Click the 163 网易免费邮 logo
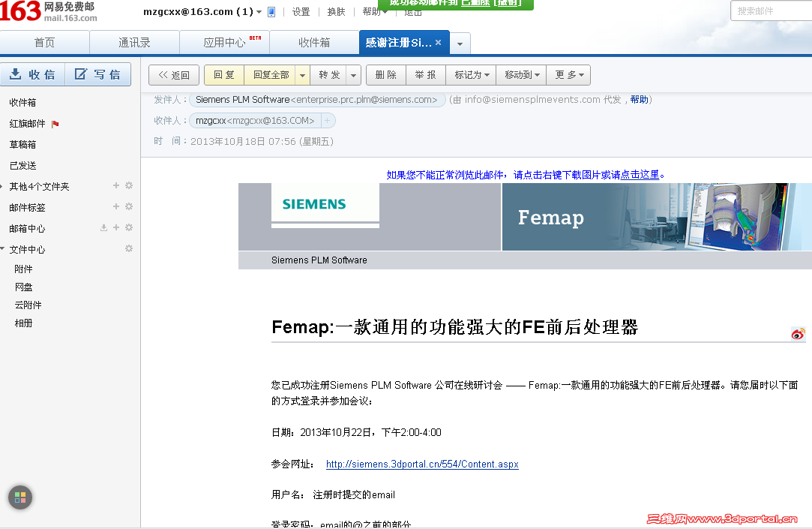The height and width of the screenshot is (529, 812). coord(48,11)
